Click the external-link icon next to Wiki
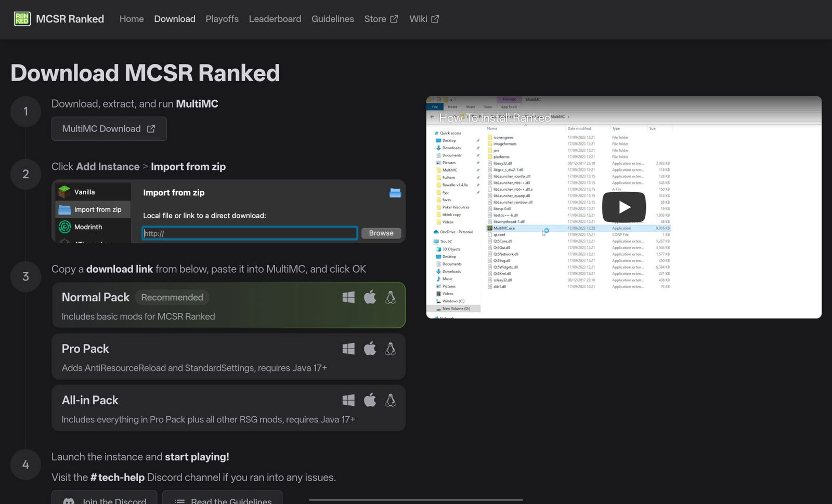The image size is (832, 504). [436, 18]
